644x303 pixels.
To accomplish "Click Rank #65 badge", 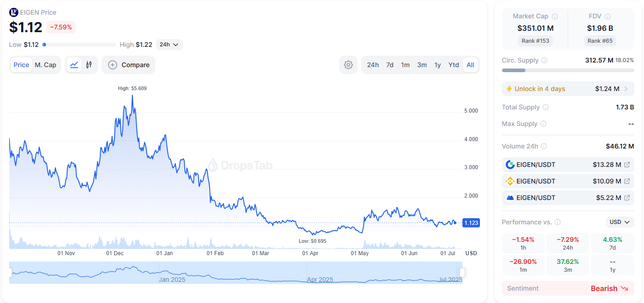I will 600,41.
